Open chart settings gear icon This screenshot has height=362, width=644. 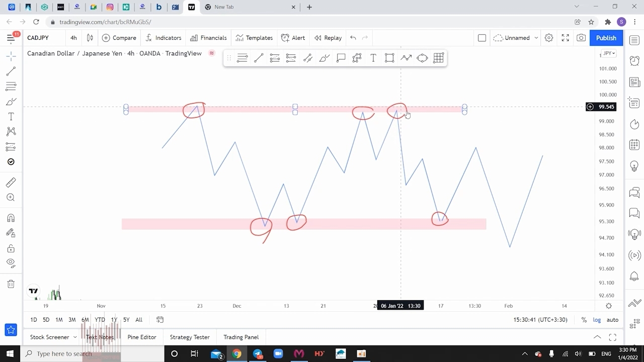coord(549,38)
